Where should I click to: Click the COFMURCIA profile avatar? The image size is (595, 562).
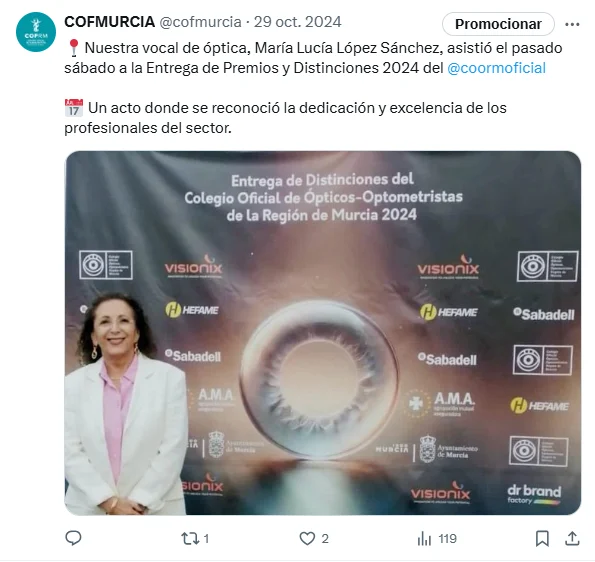(x=36, y=32)
